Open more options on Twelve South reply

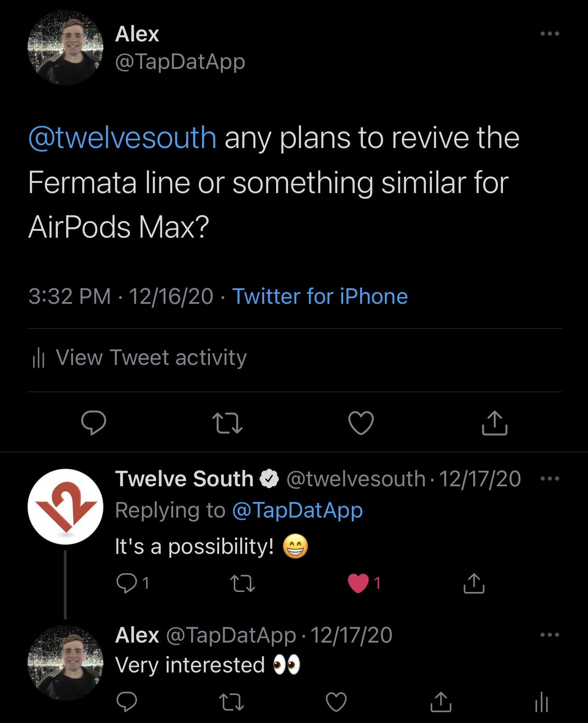549,479
